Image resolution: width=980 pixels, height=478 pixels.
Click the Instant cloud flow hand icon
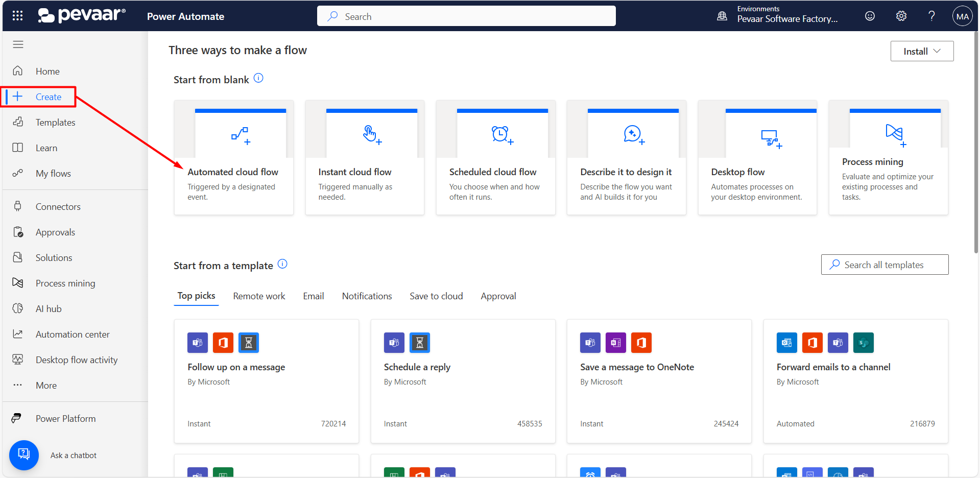tap(372, 135)
